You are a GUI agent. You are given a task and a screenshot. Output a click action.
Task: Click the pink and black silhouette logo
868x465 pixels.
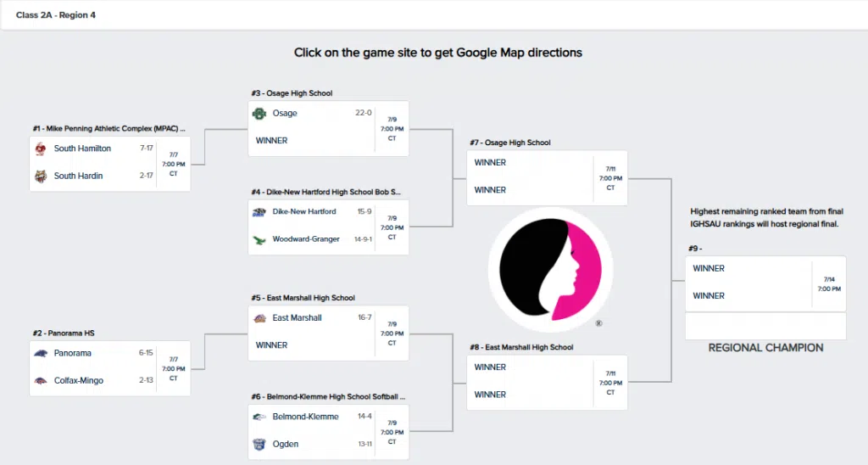[551, 268]
